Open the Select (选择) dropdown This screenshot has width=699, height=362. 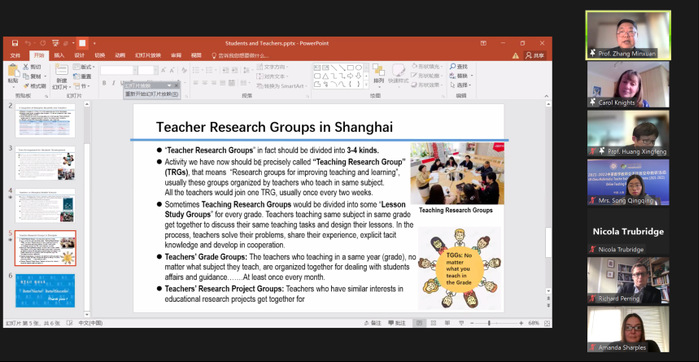[x=461, y=85]
